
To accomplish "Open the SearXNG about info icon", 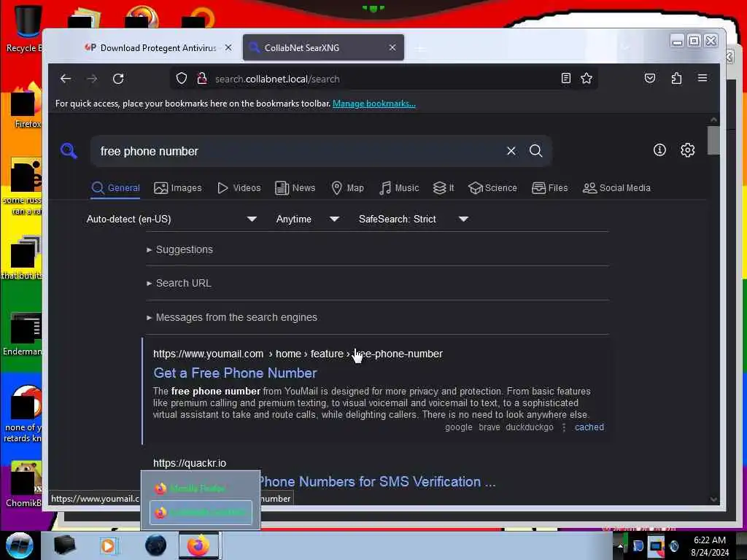I will [659, 150].
